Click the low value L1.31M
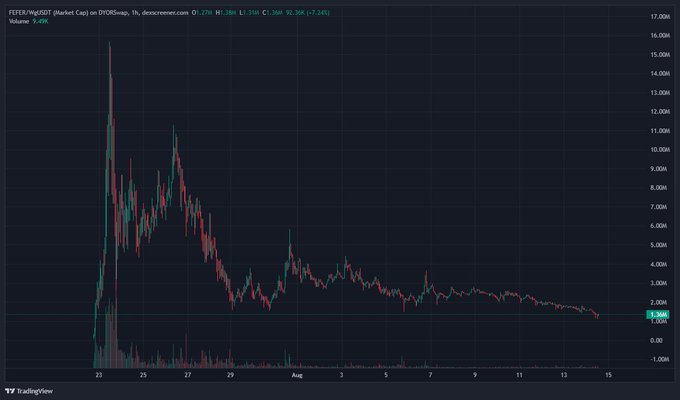The height and width of the screenshot is (400, 680). [249, 13]
